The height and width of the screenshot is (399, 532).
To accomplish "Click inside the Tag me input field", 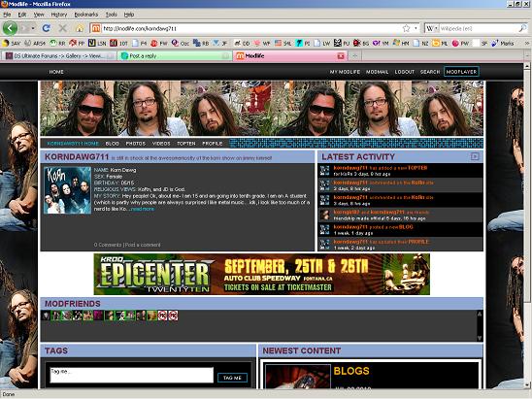I will [x=132, y=375].
